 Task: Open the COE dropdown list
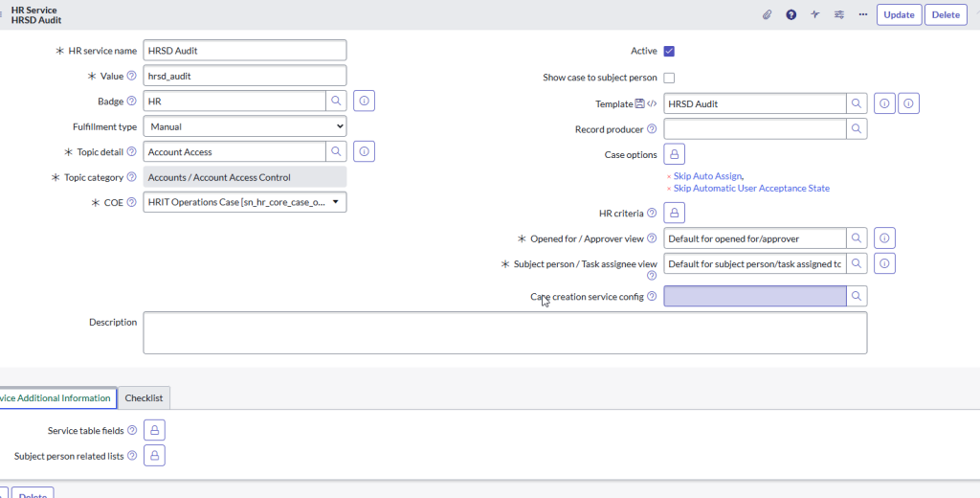point(244,202)
